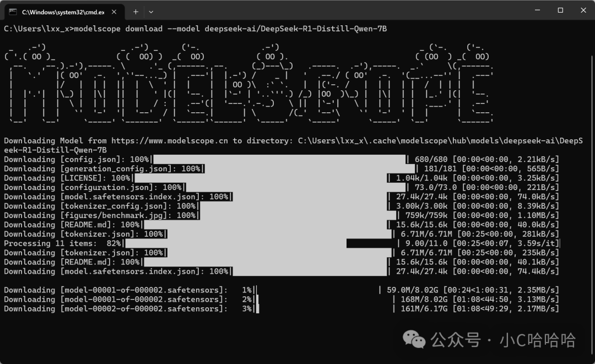Click the config.json download line
Image resolution: width=595 pixels, height=364 pixels.
pyautogui.click(x=281, y=159)
